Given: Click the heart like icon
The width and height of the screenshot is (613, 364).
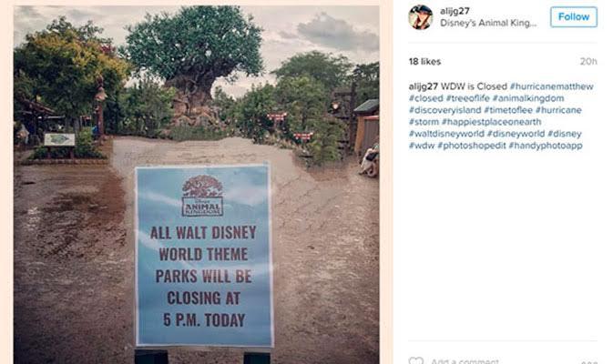Looking at the screenshot, I should pyautogui.click(x=416, y=360).
